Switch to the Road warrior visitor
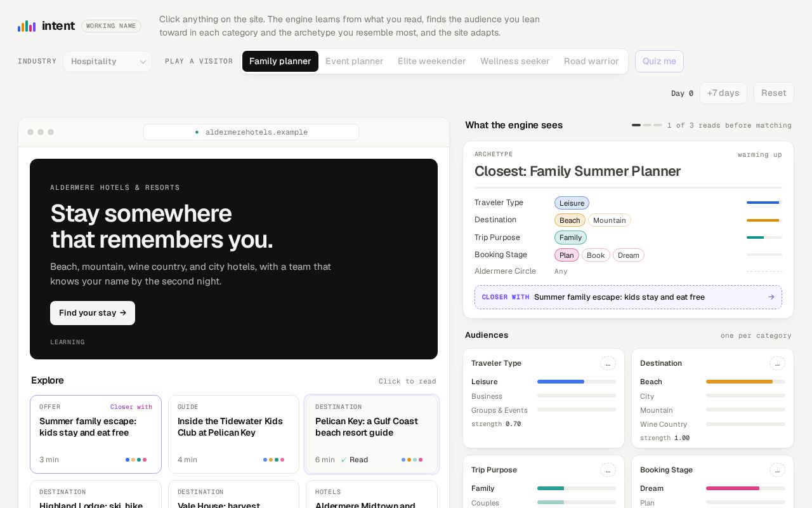The width and height of the screenshot is (812, 508). pyautogui.click(x=591, y=62)
